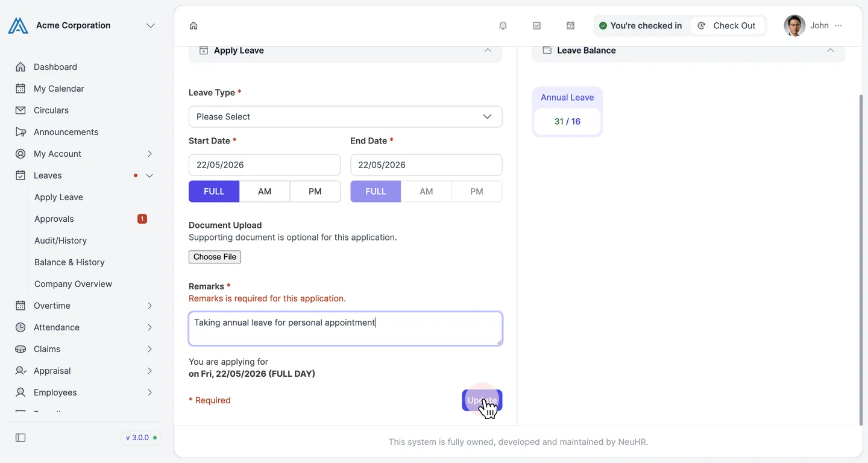Click the Dashboard home icon in sidebar
The width and height of the screenshot is (868, 463).
[x=20, y=67]
